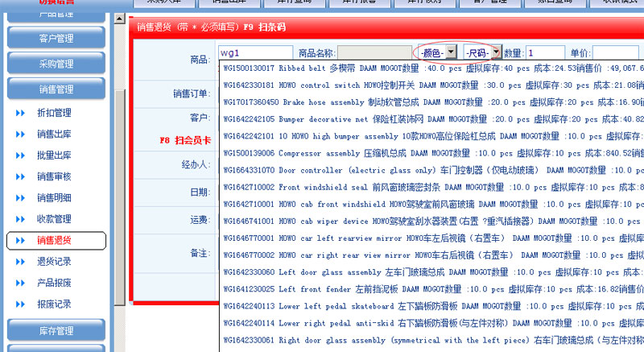Click the double-arrow icon beside 销售审核
Screen dimensions: 644x352
pos(20,177)
